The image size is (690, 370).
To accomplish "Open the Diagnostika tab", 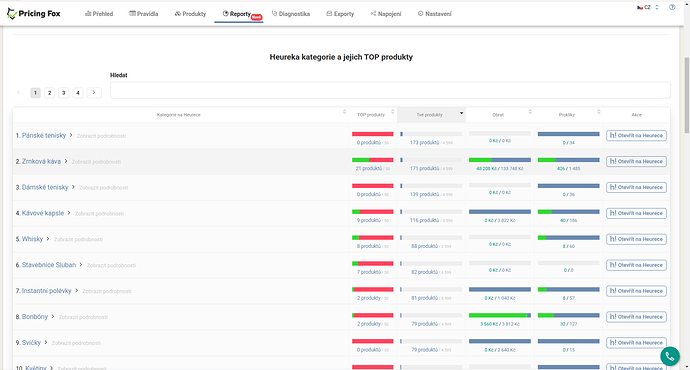I will pyautogui.click(x=291, y=14).
